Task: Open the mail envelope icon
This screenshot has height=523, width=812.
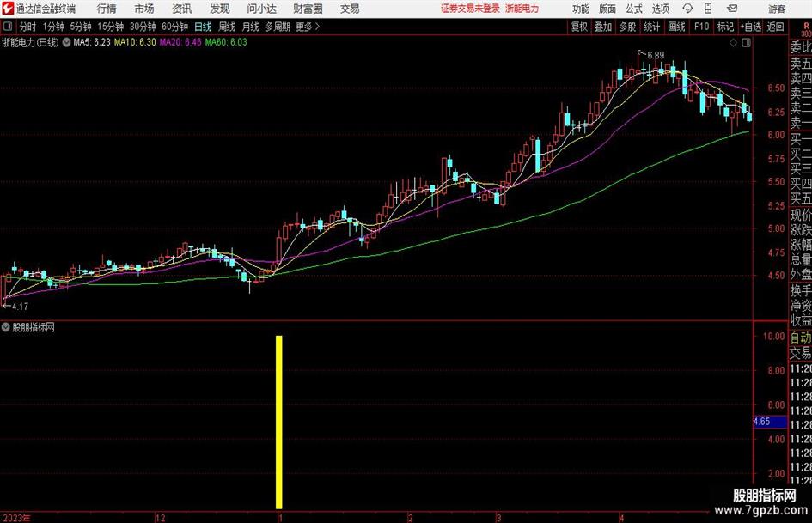Action: (732, 9)
